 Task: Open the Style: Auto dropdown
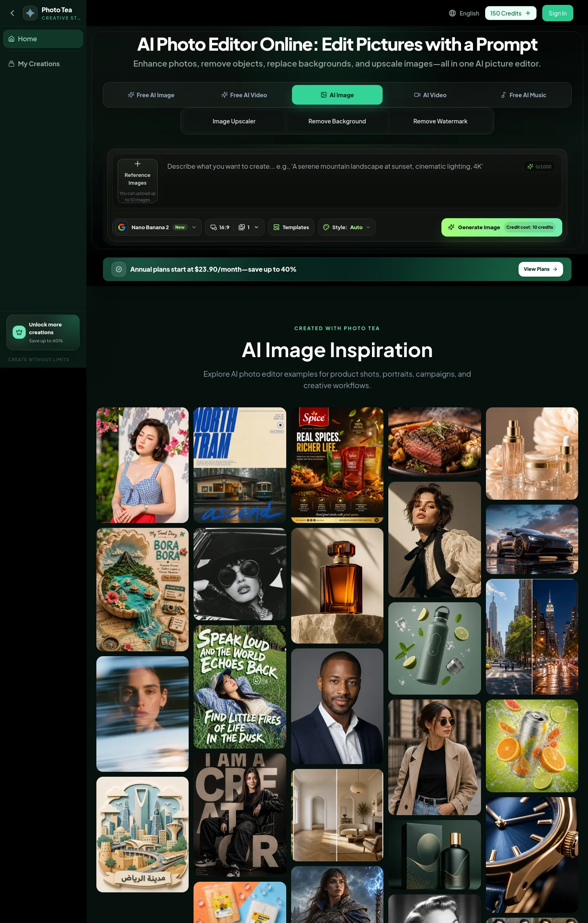point(347,227)
